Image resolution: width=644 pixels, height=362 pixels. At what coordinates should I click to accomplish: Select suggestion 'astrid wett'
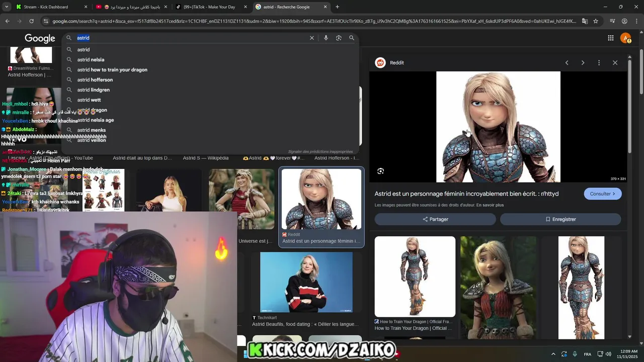pyautogui.click(x=89, y=100)
